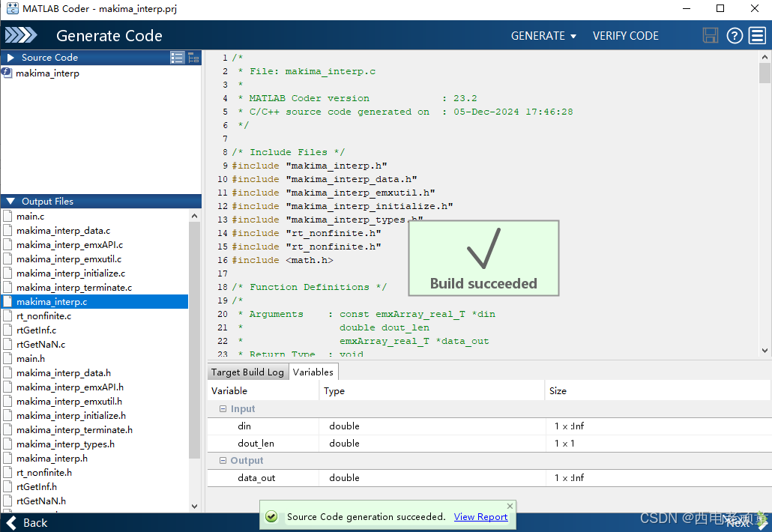Open makima_interp_data.c file
772x532 pixels.
click(63, 230)
